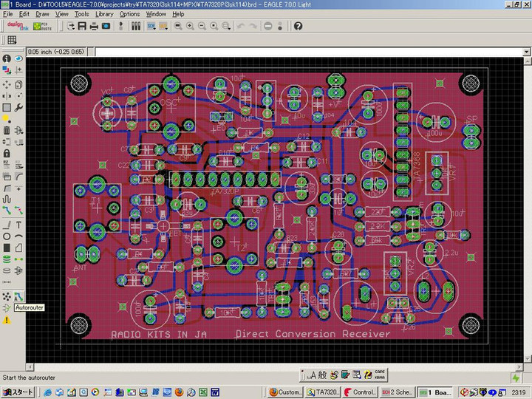Image resolution: width=532 pixels, height=399 pixels.
Task: Open the Options menu
Action: click(129, 14)
